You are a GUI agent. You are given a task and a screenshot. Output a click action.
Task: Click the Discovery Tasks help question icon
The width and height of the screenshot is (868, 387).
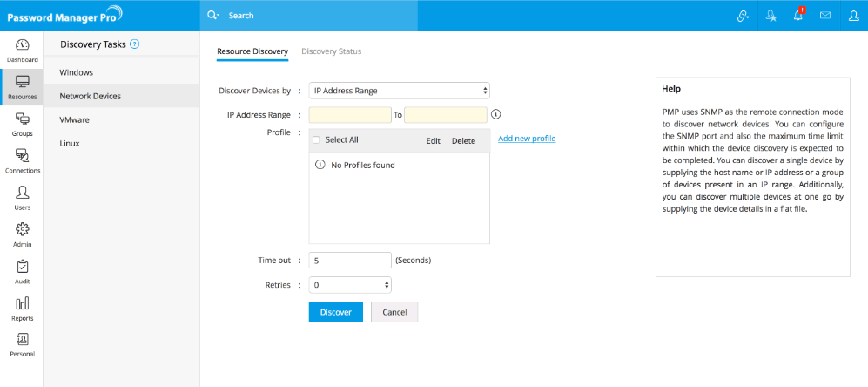134,44
